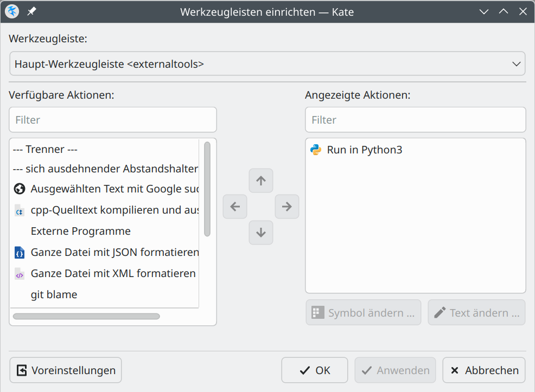
Task: Click the move down arrow button
Action: pyautogui.click(x=261, y=233)
